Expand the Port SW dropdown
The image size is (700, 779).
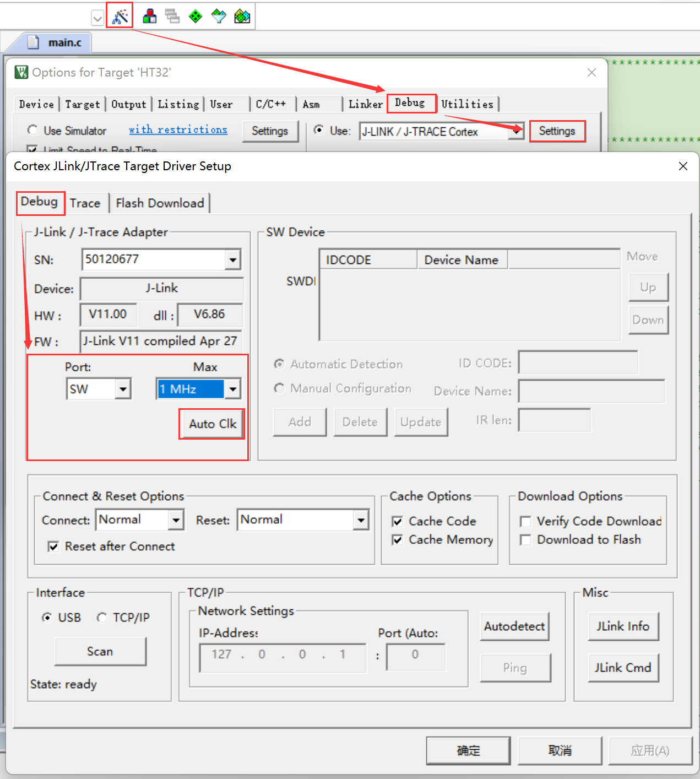(123, 389)
